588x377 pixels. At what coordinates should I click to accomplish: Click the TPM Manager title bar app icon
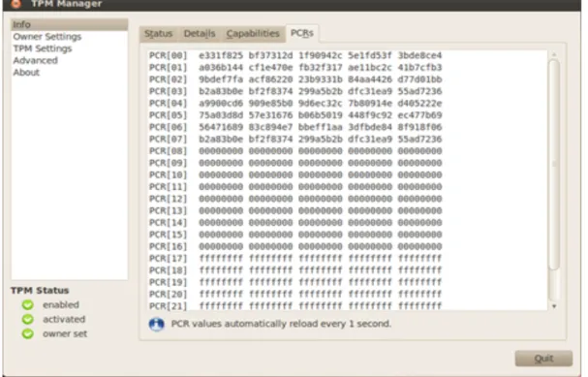[15, 4]
